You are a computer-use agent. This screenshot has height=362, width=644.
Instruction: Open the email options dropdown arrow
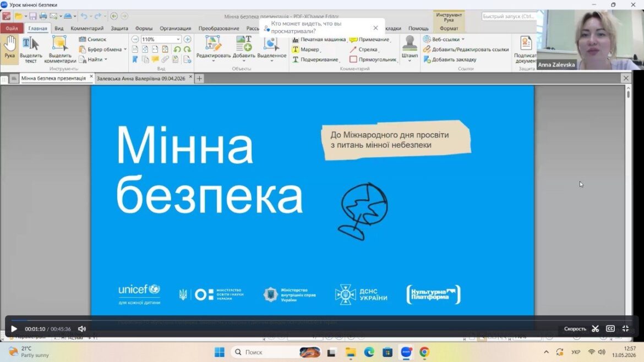(61, 17)
